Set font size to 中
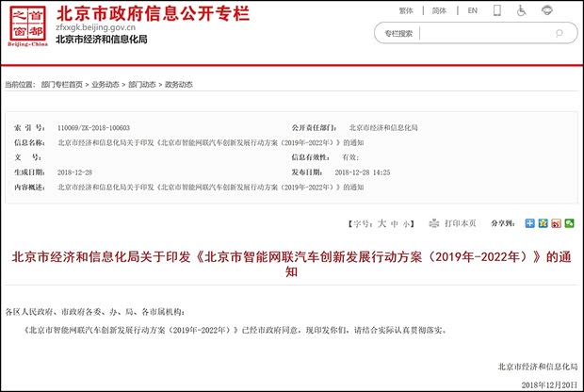The width and height of the screenshot is (584, 392). point(395,224)
